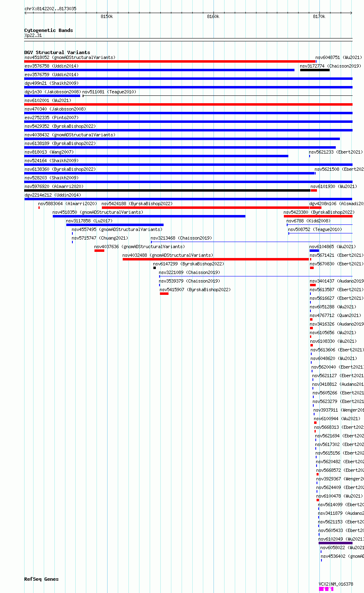Select the nsv4037636 gnomAD variant label

pos(139,247)
